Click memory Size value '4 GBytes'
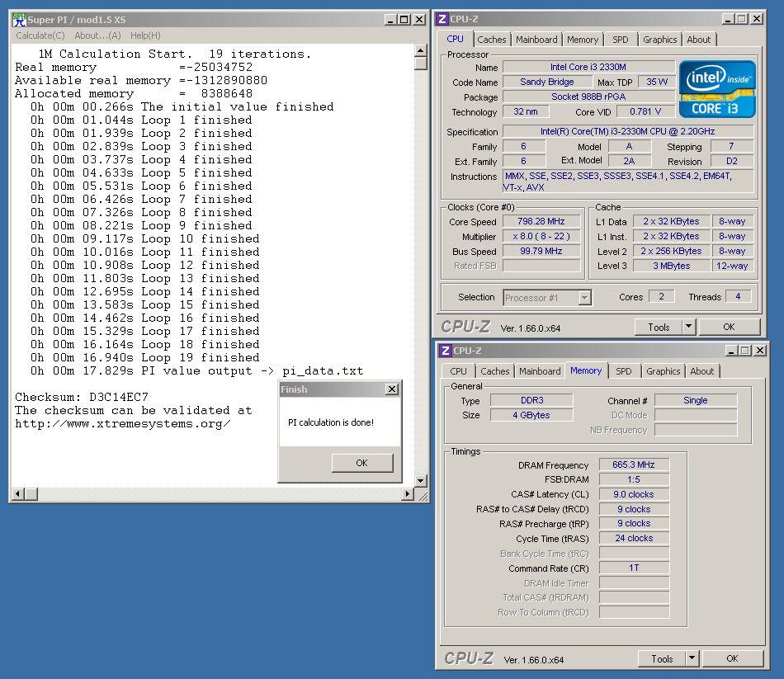Screen dimensions: 784x679 (532, 415)
